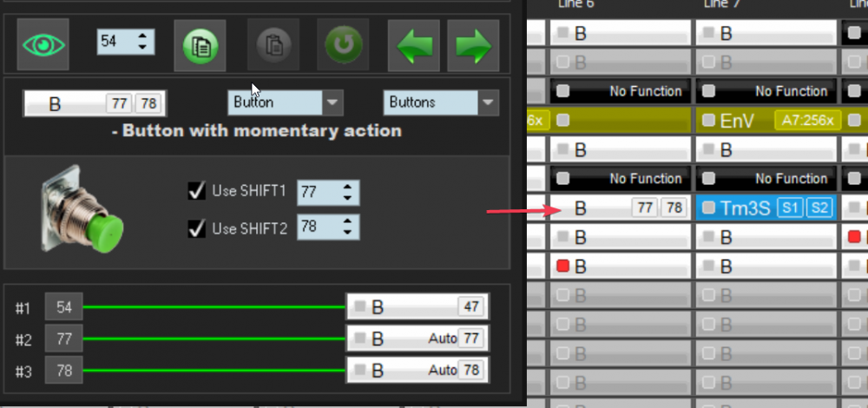Image resolution: width=868 pixels, height=408 pixels.
Task: Click the SHIFT2 value field showing 78
Action: click(x=317, y=227)
